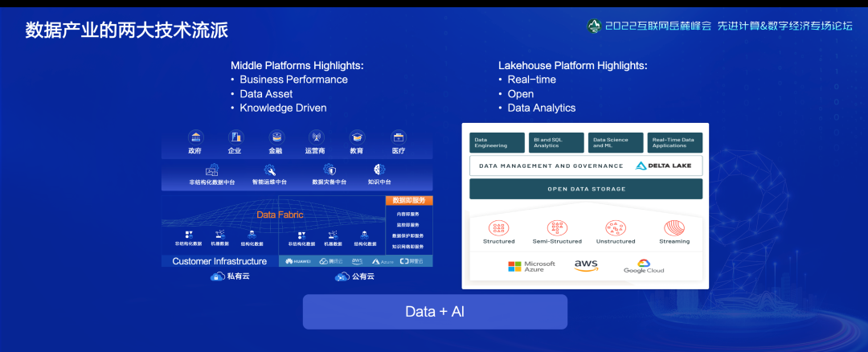
Task: Click the 腾讯云 logo
Action: [332, 261]
